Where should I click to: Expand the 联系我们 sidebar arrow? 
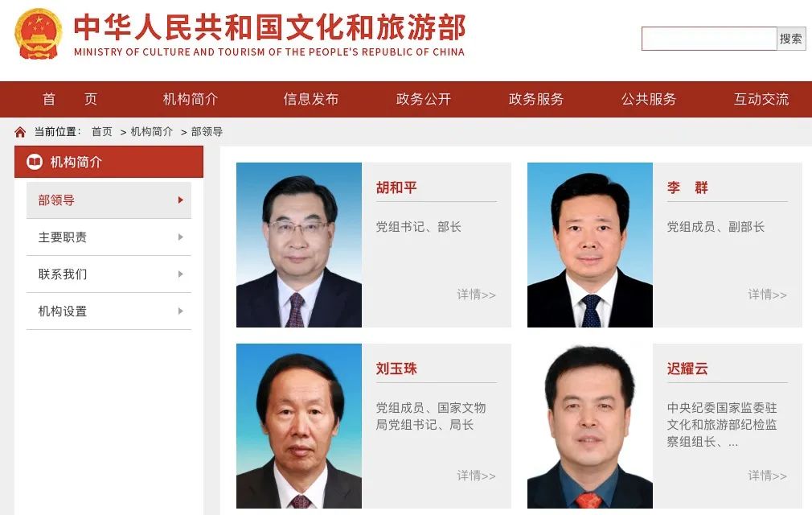pyautogui.click(x=181, y=274)
